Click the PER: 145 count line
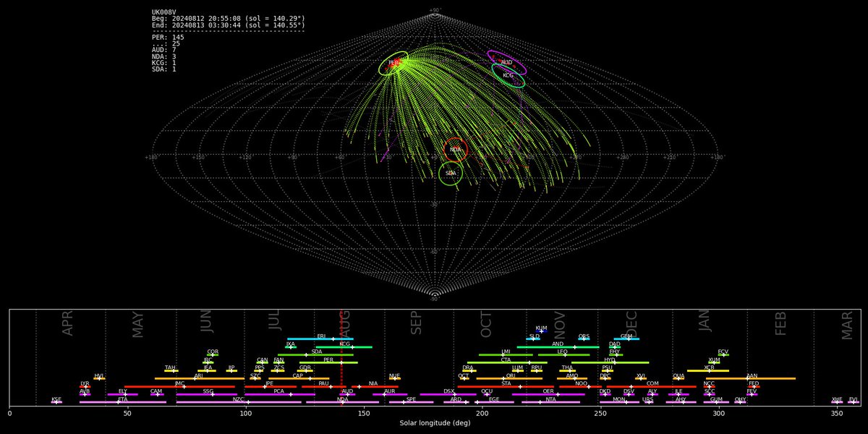Viewport: 868px width, 434px height. 168,38
